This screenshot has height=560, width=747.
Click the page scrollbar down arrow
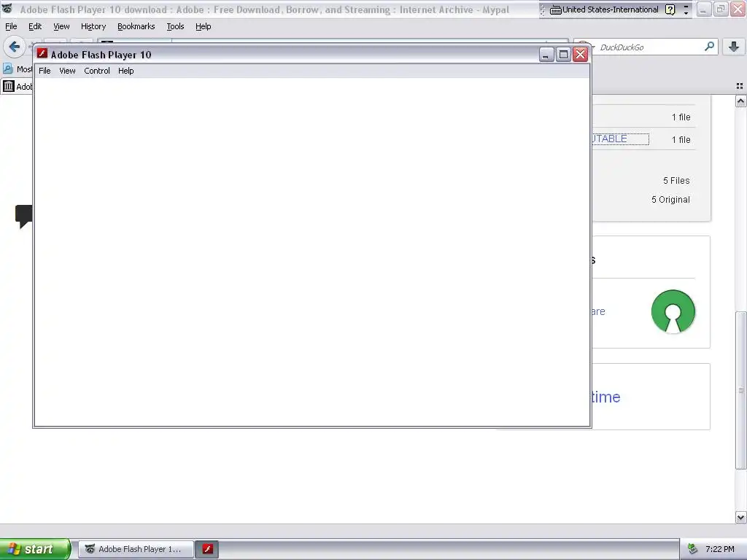click(x=740, y=517)
